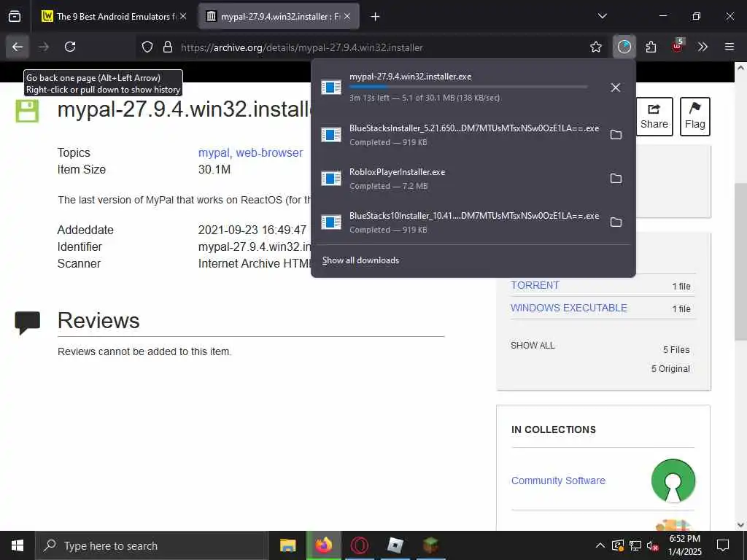The width and height of the screenshot is (747, 560).
Task: Switch to The 9 Best Android Emulators tab
Action: (115, 17)
